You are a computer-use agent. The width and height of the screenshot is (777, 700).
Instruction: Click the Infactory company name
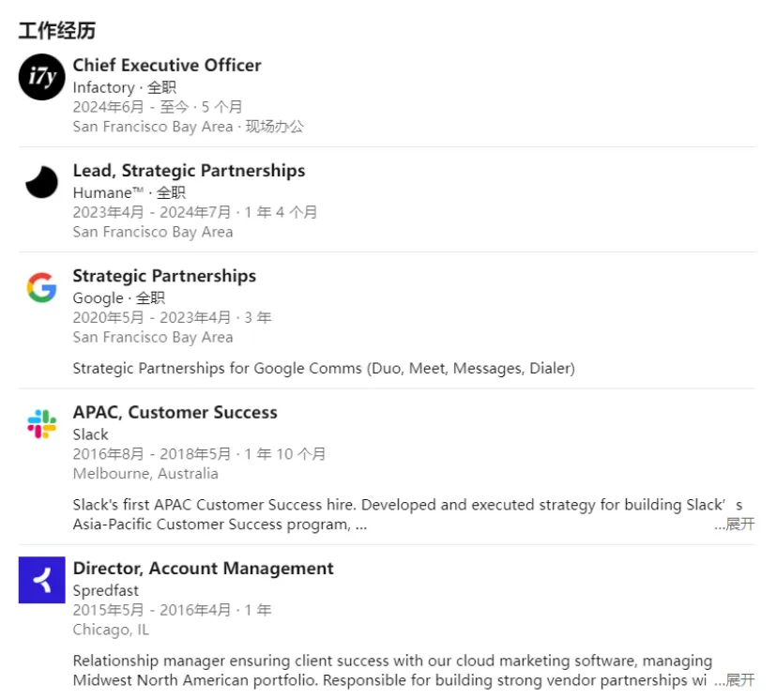pyautogui.click(x=103, y=87)
